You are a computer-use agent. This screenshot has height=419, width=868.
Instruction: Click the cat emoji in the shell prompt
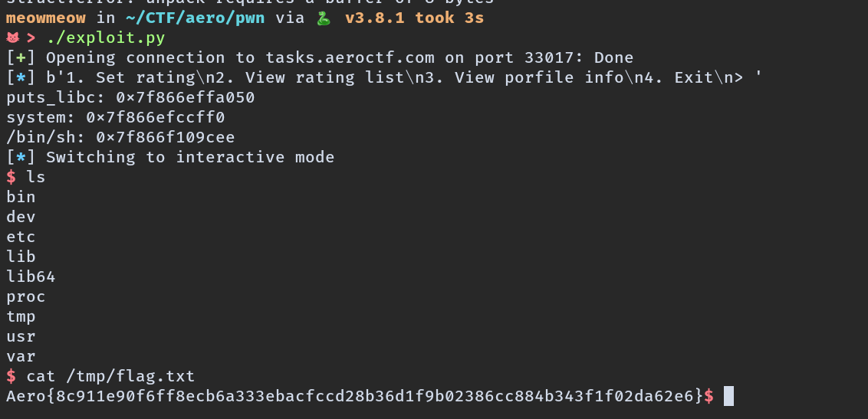coord(12,38)
